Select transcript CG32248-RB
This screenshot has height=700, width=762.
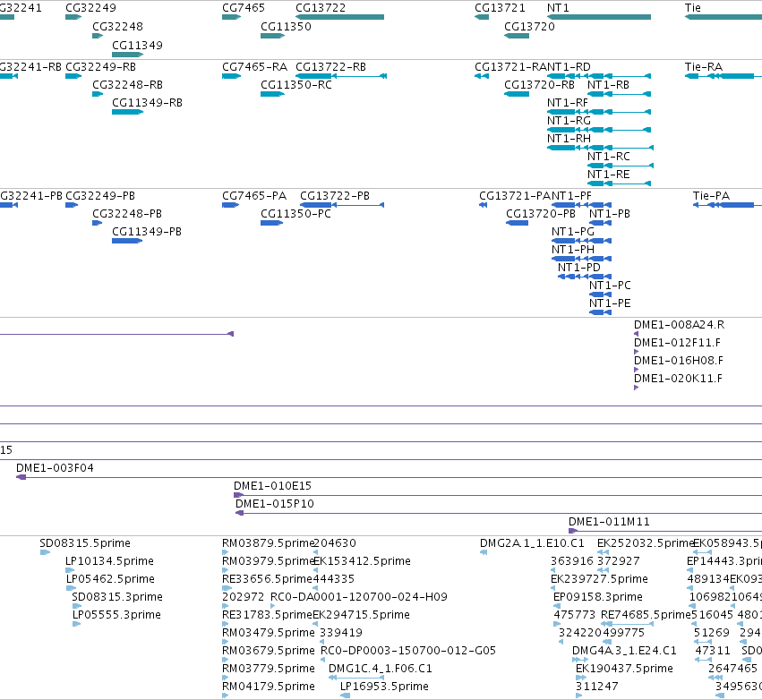coord(127,85)
